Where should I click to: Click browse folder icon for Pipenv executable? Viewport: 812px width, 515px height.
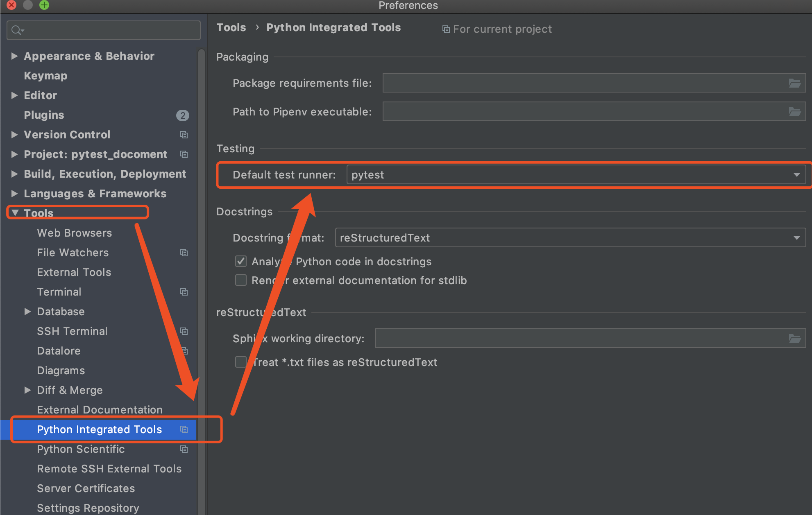pyautogui.click(x=794, y=112)
